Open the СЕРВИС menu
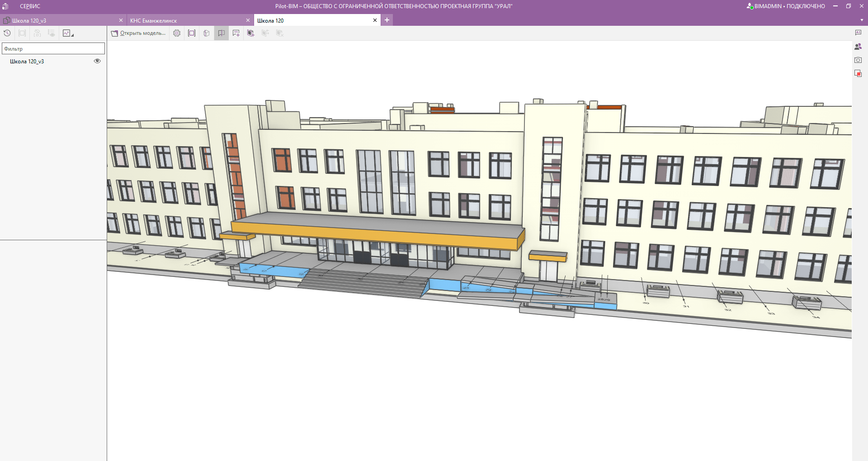Viewport: 868px width, 461px height. (30, 6)
